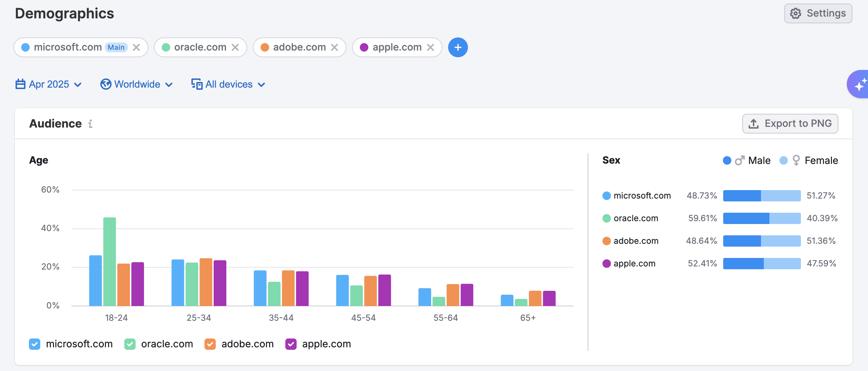Add another competitor with plus button
The image size is (868, 371).
(458, 47)
